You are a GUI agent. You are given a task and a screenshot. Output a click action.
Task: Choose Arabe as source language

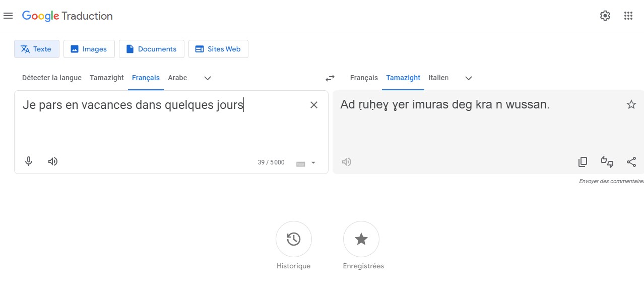coord(177,78)
